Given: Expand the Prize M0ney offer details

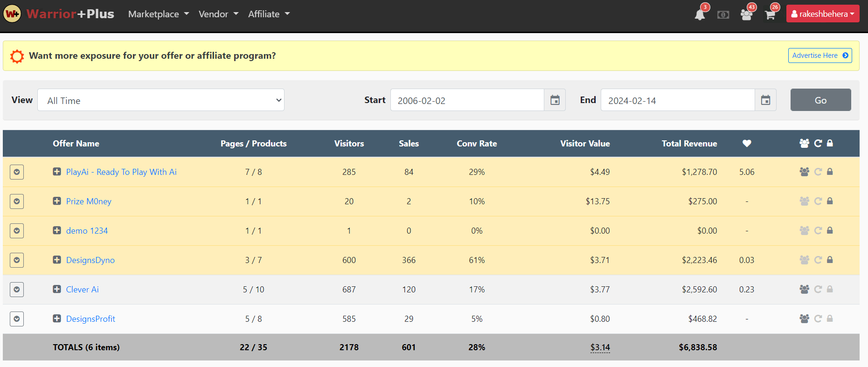Looking at the screenshot, I should (x=57, y=201).
